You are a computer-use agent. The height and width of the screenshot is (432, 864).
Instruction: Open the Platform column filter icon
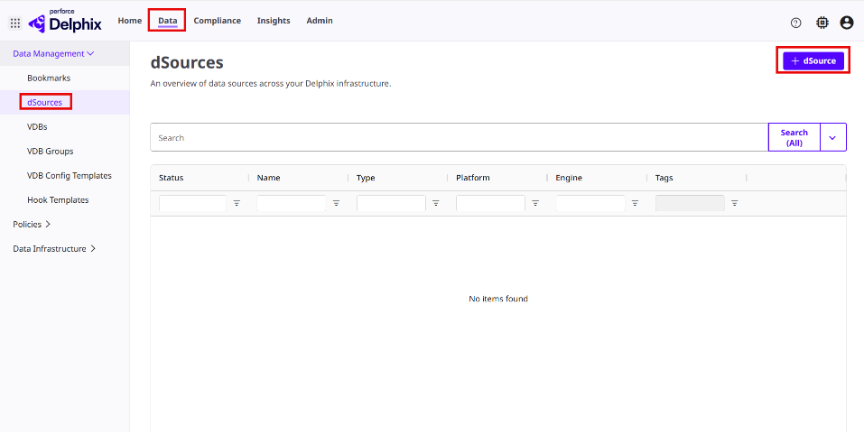click(x=535, y=203)
